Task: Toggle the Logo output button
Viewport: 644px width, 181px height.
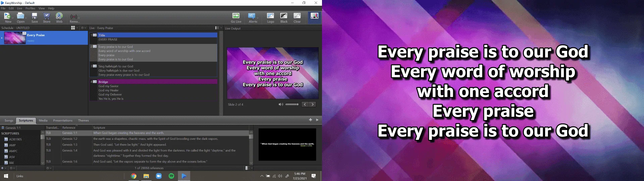Action: point(270,17)
